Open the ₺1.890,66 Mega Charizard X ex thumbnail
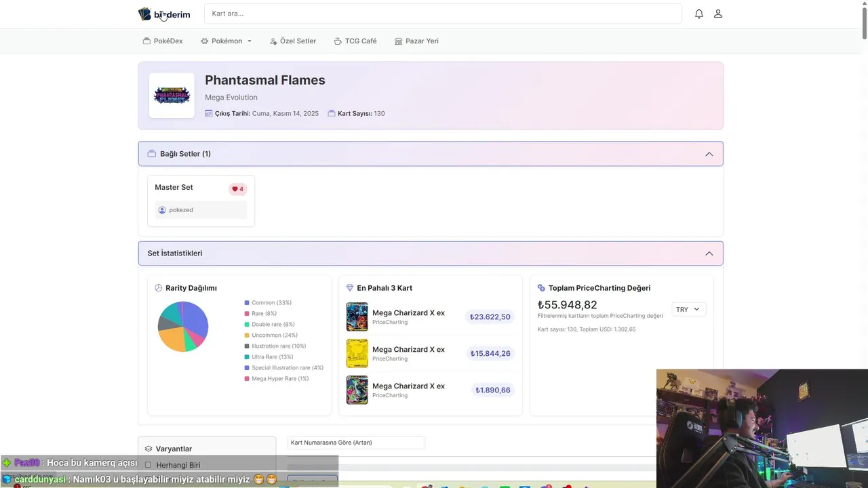Image resolution: width=868 pixels, height=488 pixels. [x=357, y=390]
